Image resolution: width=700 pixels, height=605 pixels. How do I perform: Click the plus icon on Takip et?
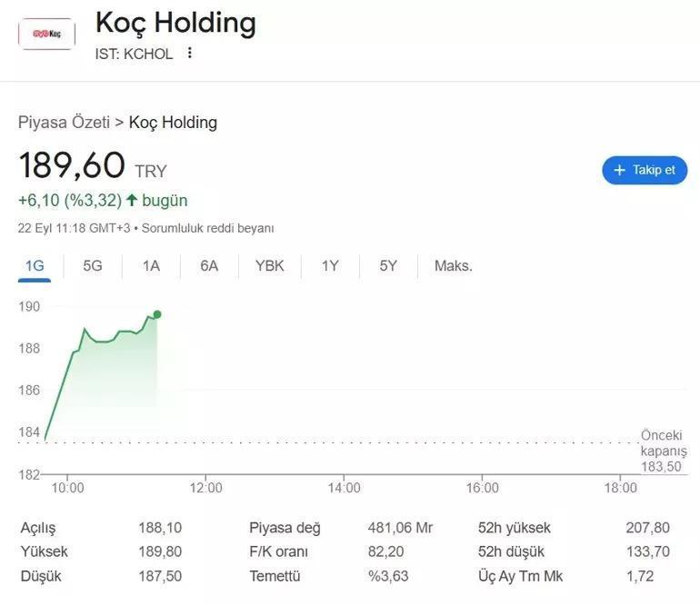coord(619,170)
